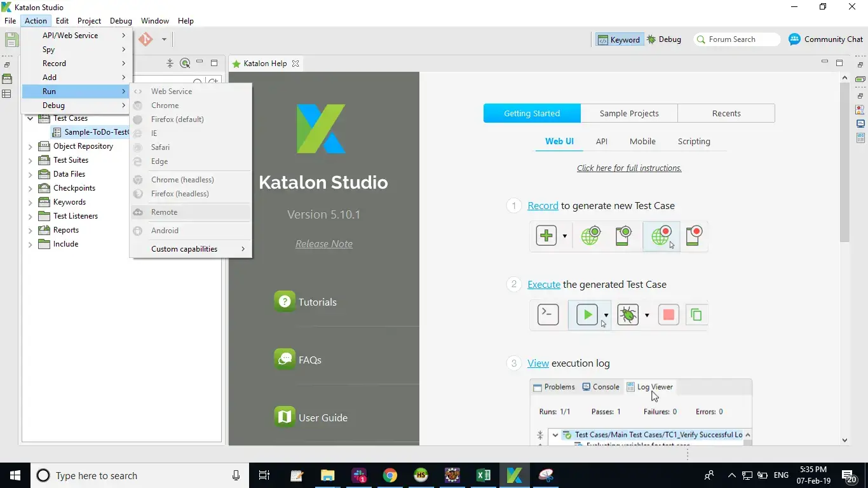Open the Release Note link

point(323,244)
